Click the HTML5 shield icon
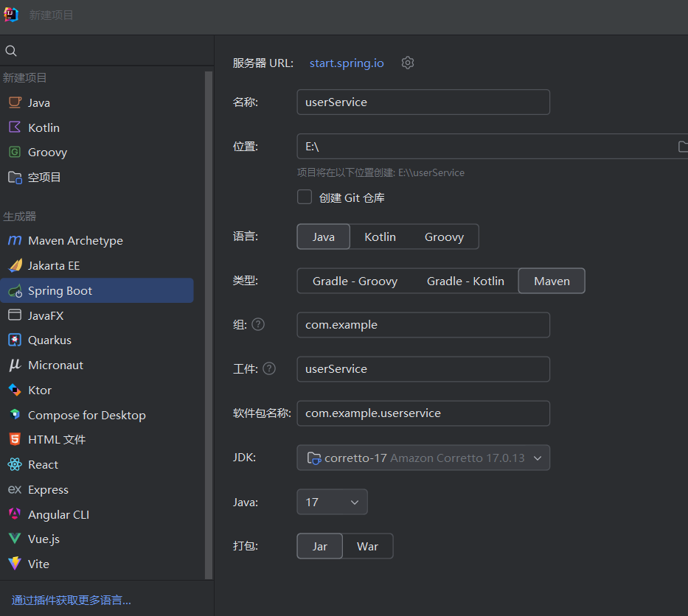This screenshot has width=688, height=616. [x=15, y=439]
